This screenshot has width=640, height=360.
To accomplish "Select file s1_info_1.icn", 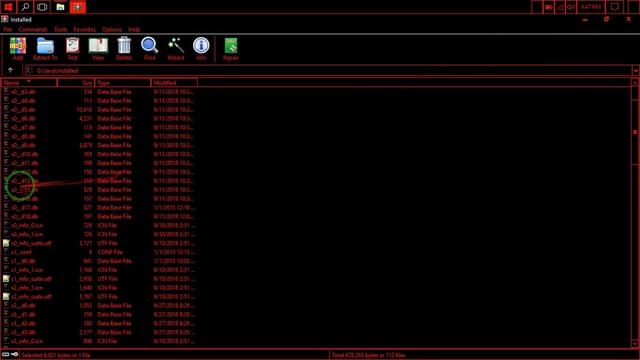I will coord(27,270).
